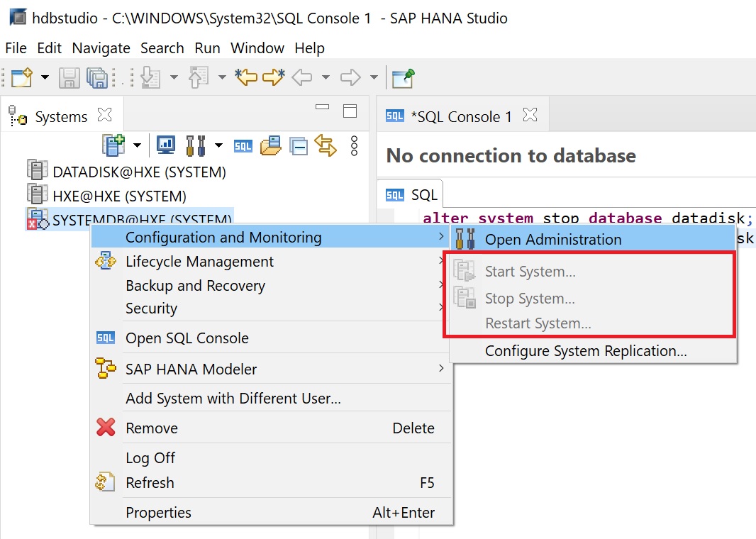Click Open SQL Console in context menu
This screenshot has height=539, width=756.
(187, 338)
